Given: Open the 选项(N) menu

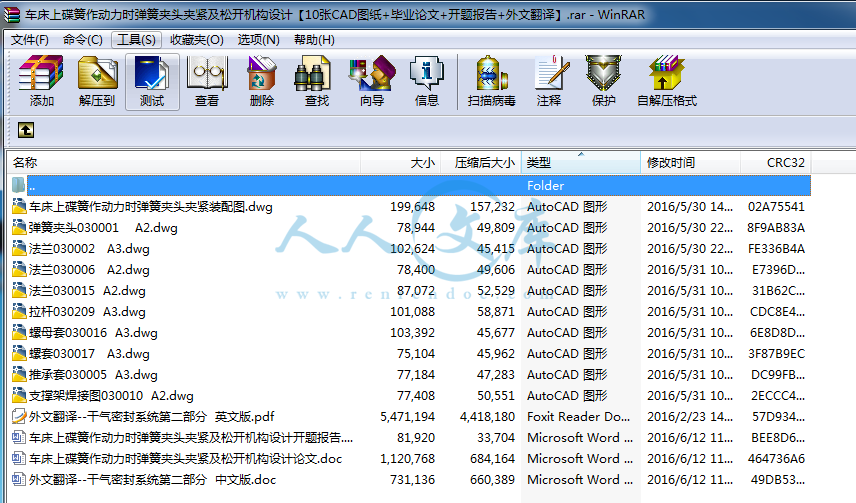Looking at the screenshot, I should (x=258, y=40).
